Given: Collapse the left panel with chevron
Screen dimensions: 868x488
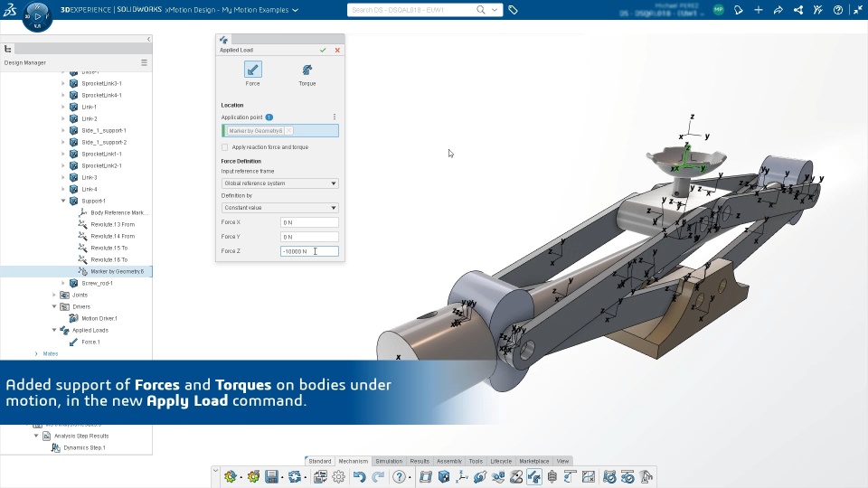Looking at the screenshot, I should [148, 39].
